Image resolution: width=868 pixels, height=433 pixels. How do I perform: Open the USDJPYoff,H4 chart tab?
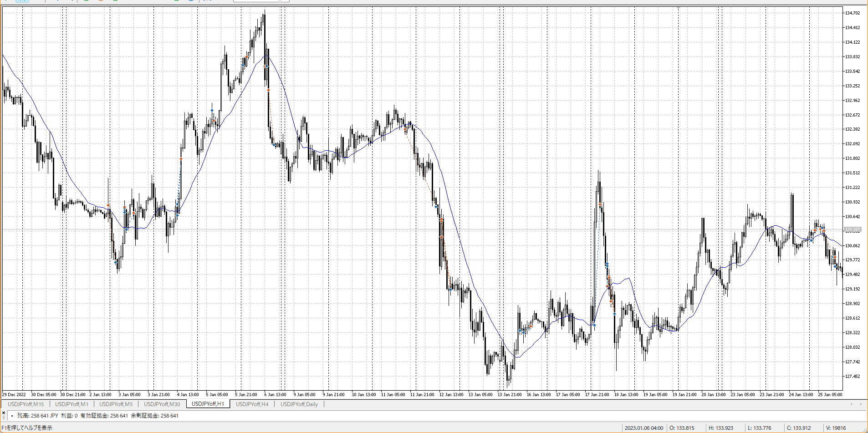tap(252, 404)
